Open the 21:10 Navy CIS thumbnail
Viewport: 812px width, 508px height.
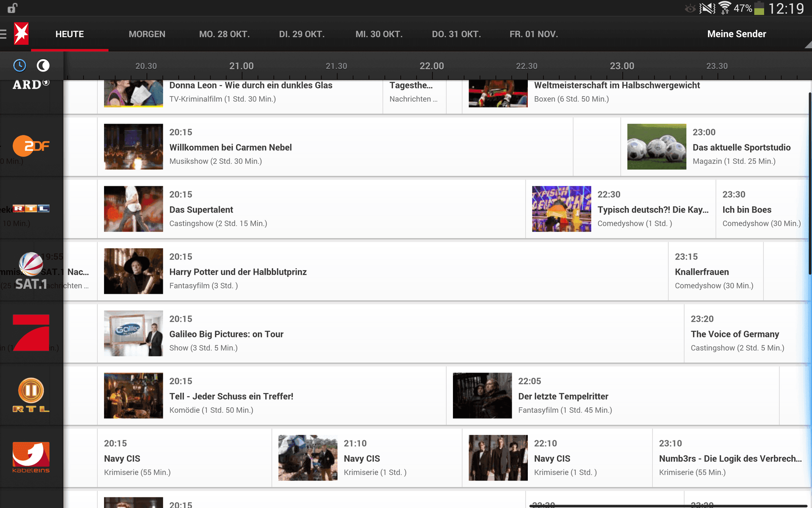[x=308, y=458]
